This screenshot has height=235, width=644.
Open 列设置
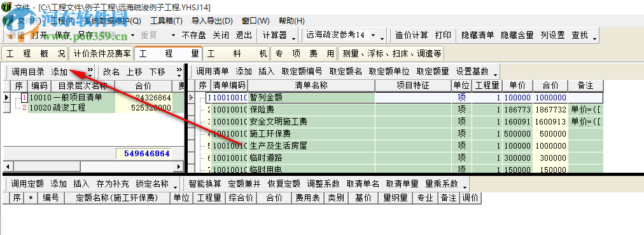tap(552, 36)
